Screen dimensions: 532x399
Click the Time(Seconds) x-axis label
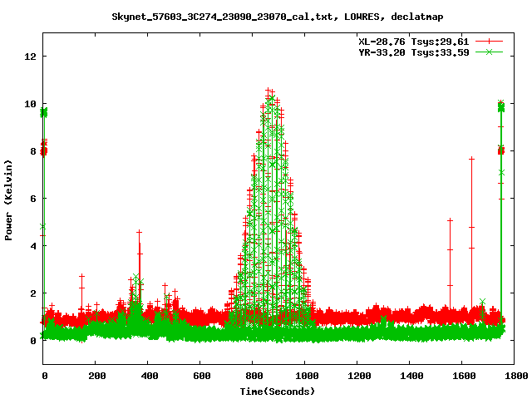[277, 392]
